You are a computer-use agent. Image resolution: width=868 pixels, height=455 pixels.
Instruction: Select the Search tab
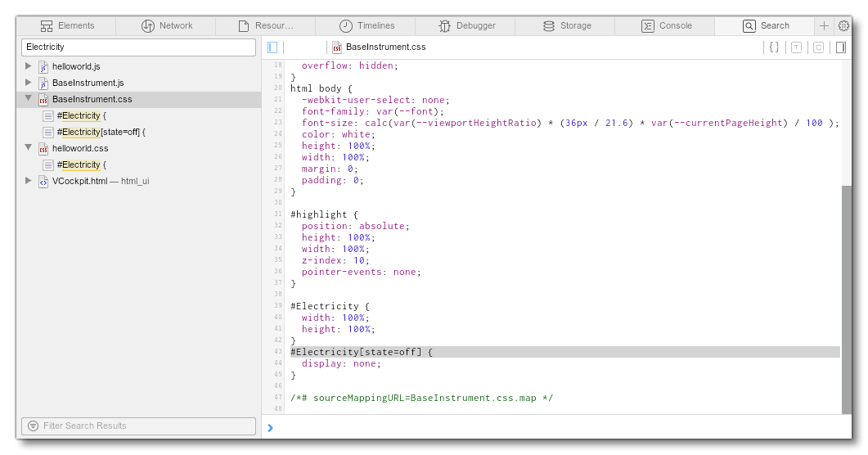764,26
